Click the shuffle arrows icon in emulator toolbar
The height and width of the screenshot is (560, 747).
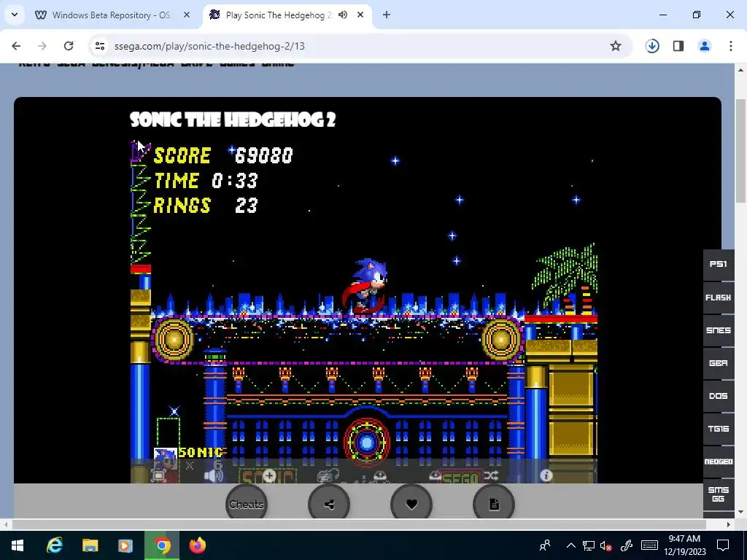(x=491, y=475)
